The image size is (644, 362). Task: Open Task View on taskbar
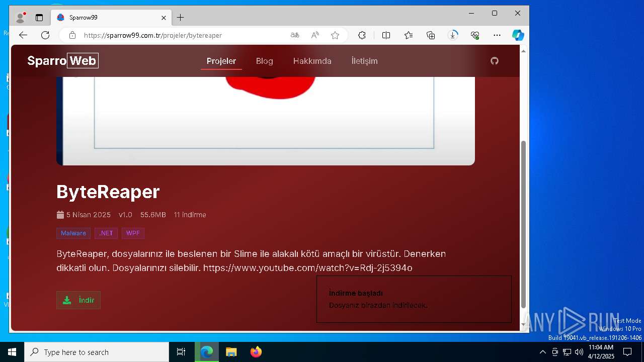[181, 352]
